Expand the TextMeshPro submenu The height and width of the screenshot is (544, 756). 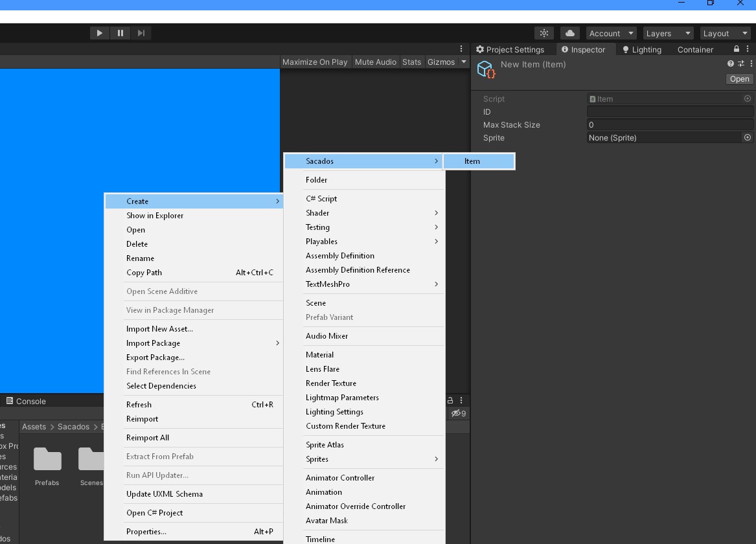pyautogui.click(x=364, y=284)
